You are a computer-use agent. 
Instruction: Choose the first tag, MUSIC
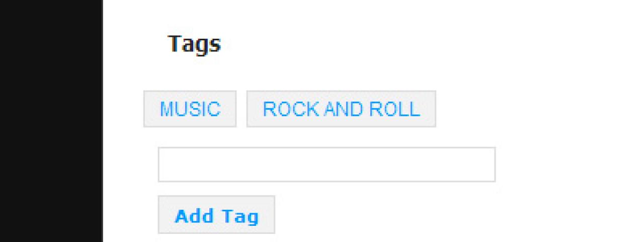[x=190, y=109]
